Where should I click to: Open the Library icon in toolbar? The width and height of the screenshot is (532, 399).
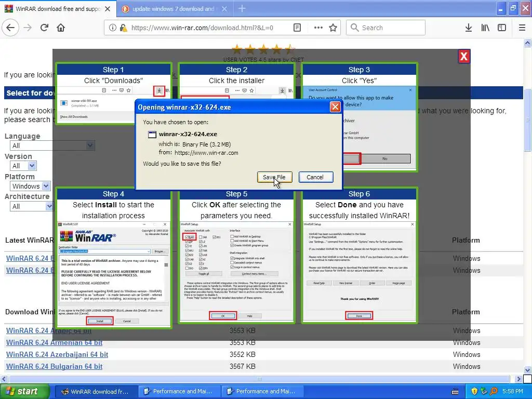[485, 28]
